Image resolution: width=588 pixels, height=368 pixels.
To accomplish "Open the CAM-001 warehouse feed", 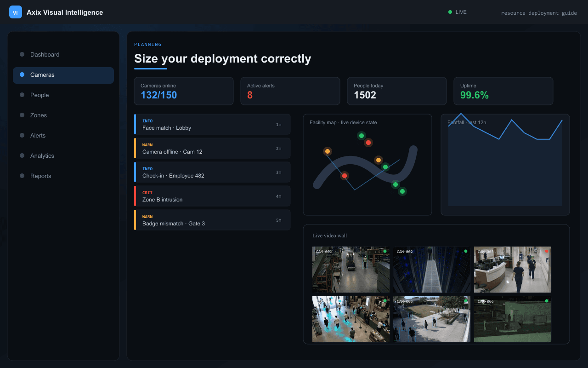I will 351,270.
